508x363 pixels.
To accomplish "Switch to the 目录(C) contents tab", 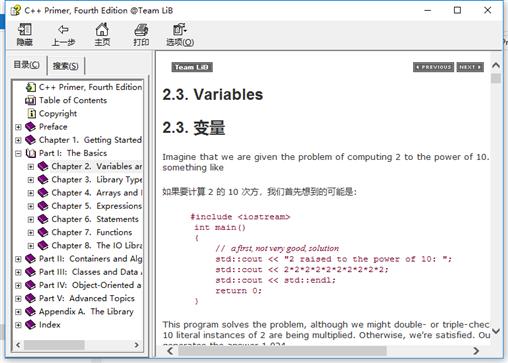I will click(27, 65).
